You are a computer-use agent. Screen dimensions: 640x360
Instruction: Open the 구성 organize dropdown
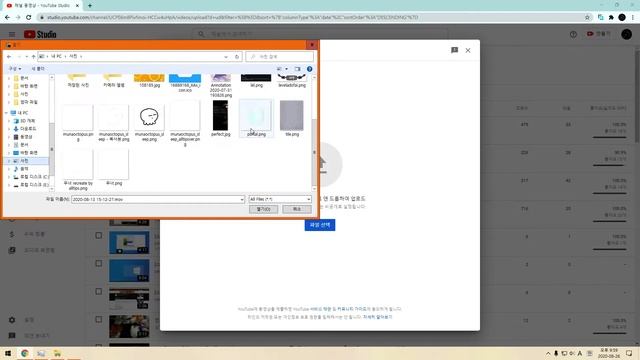[x=15, y=69]
